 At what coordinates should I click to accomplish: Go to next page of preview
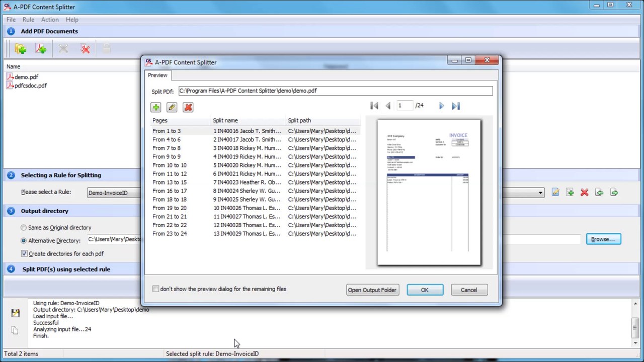(441, 106)
